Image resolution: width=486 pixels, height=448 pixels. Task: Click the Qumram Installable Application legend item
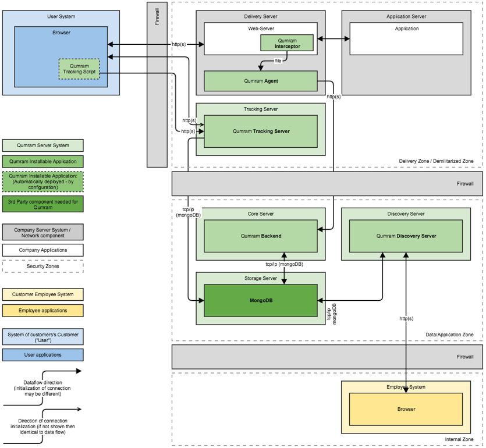click(x=43, y=162)
